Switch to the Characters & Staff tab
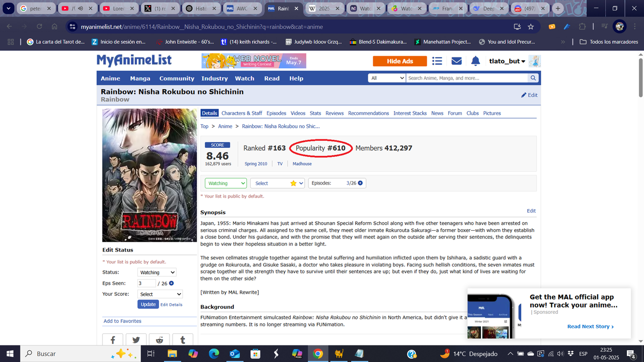The height and width of the screenshot is (362, 644). pyautogui.click(x=242, y=113)
